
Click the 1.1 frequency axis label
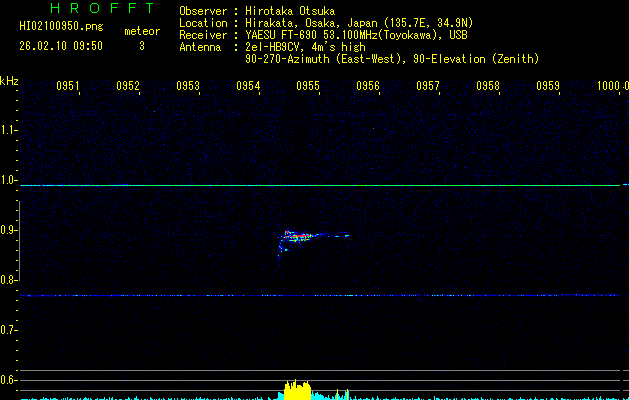(9, 130)
